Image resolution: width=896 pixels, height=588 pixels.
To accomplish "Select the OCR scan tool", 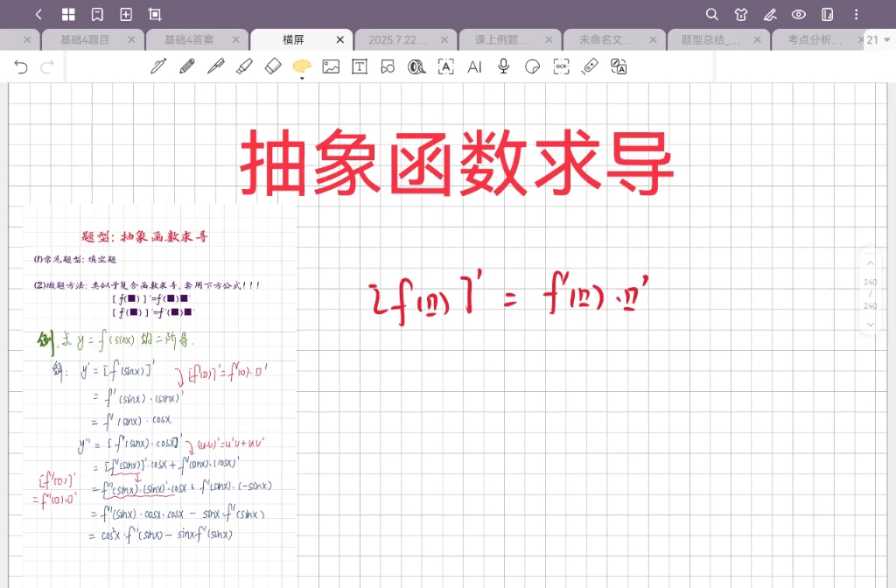I will pos(561,66).
